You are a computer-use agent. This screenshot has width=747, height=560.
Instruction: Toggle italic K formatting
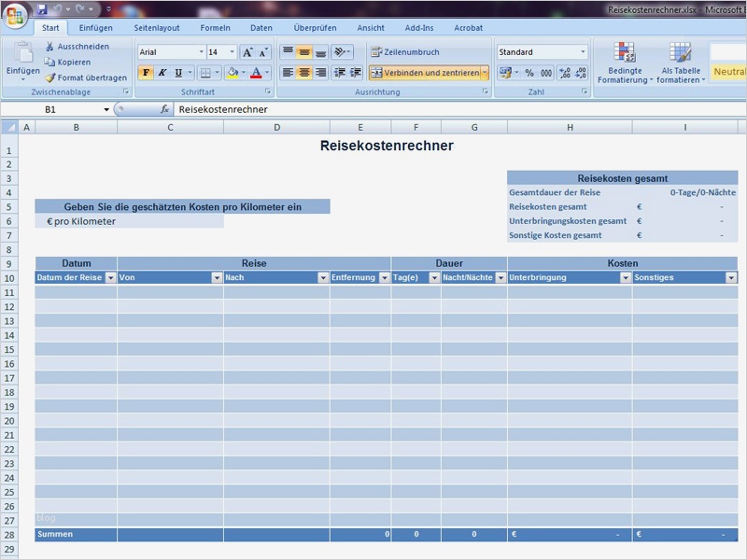(x=162, y=73)
